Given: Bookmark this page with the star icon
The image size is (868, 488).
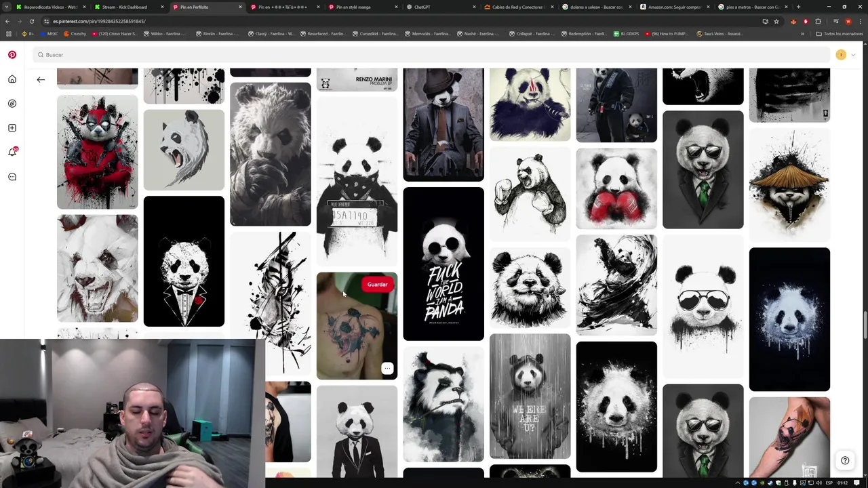Looking at the screenshot, I should [776, 21].
